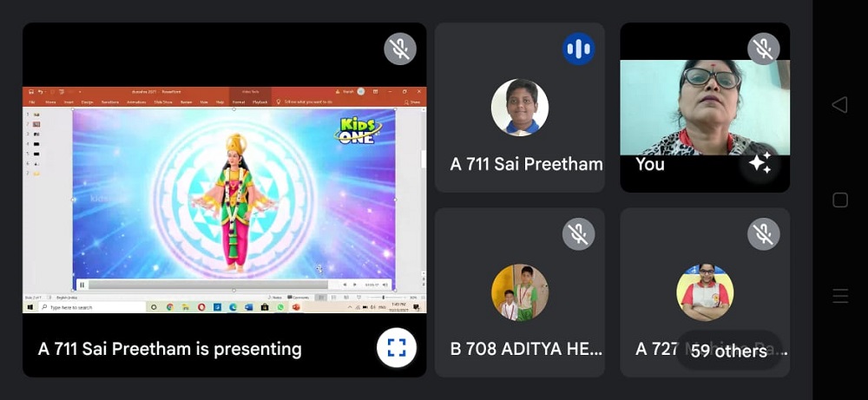Open the Playback tab under Video Tools

click(260, 102)
